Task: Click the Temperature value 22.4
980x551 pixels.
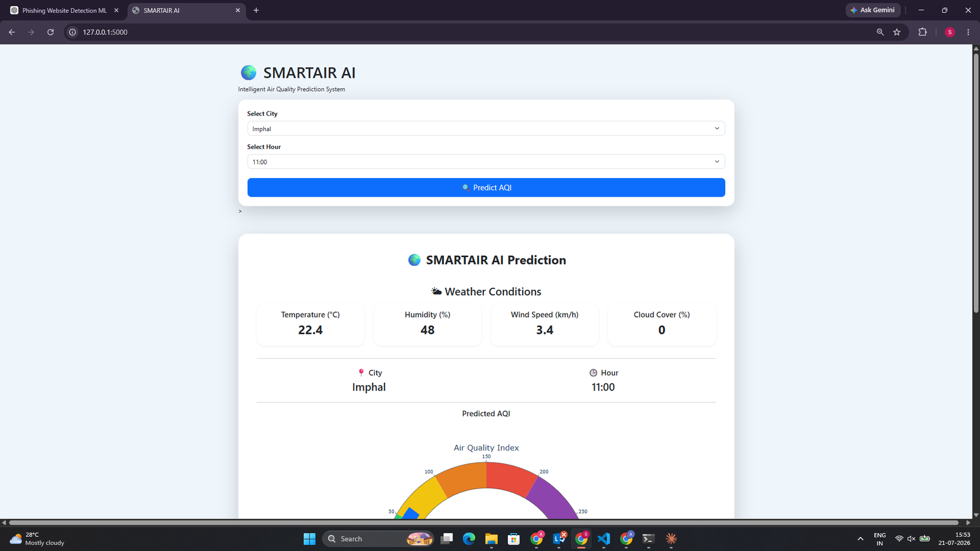Action: 311,330
